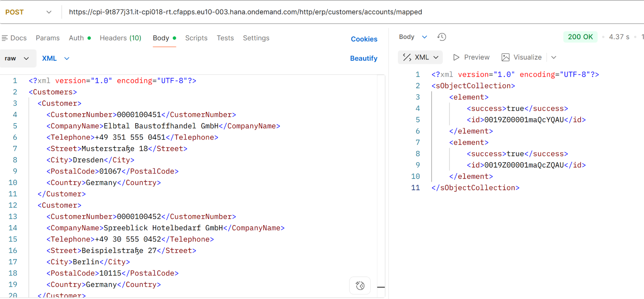
Task: Click the postal code 01067
Action: [x=110, y=171]
